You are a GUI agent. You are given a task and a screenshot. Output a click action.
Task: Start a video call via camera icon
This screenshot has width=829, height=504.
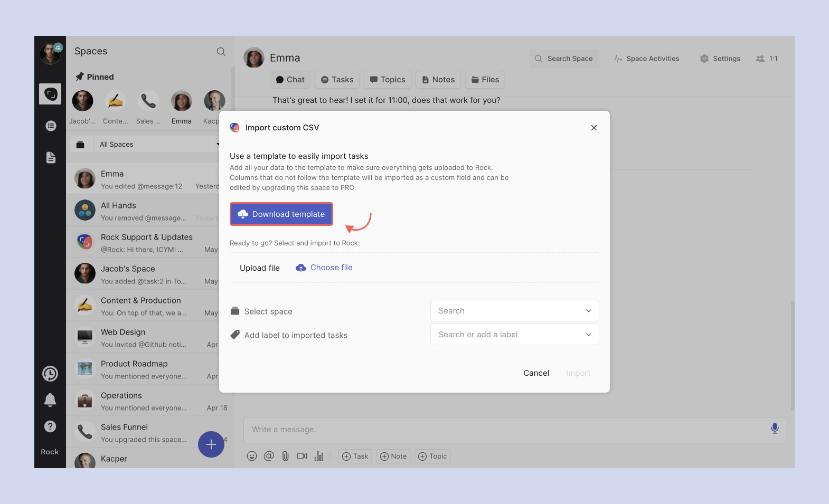click(x=302, y=456)
